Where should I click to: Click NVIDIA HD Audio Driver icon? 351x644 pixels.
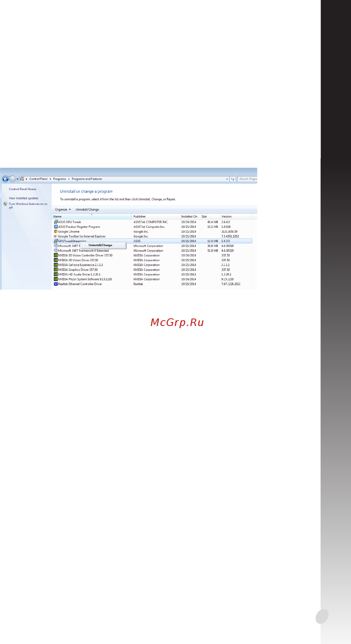pyautogui.click(x=56, y=275)
